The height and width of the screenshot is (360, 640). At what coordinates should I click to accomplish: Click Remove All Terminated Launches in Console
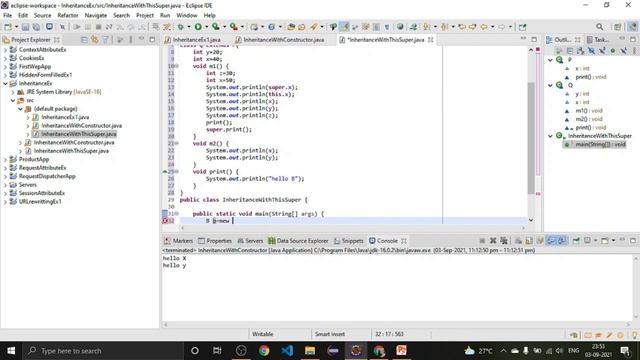point(504,241)
